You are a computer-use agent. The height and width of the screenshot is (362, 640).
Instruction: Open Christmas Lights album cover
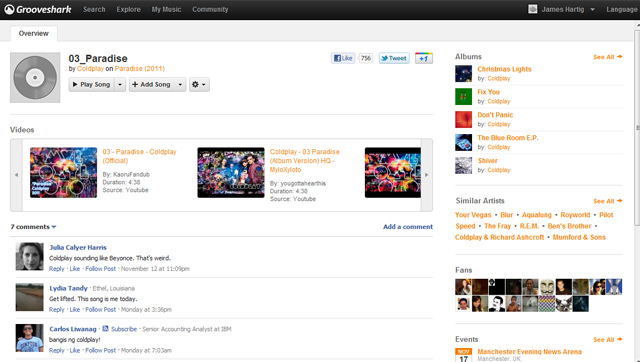(464, 74)
